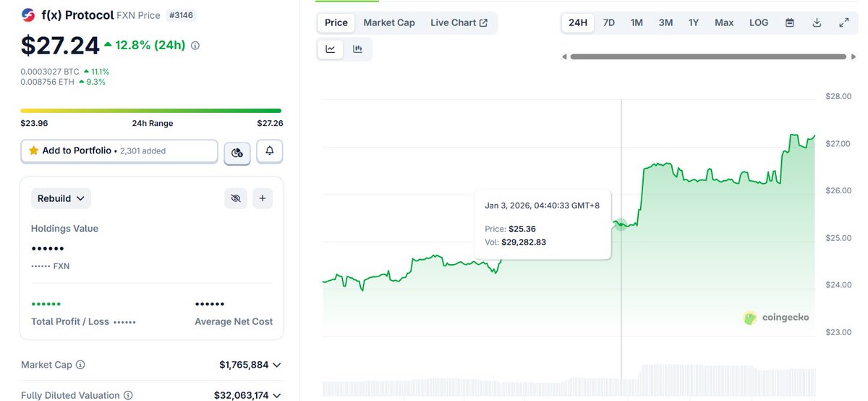Select Max time range
This screenshot has width=868, height=401.
[x=724, y=22]
